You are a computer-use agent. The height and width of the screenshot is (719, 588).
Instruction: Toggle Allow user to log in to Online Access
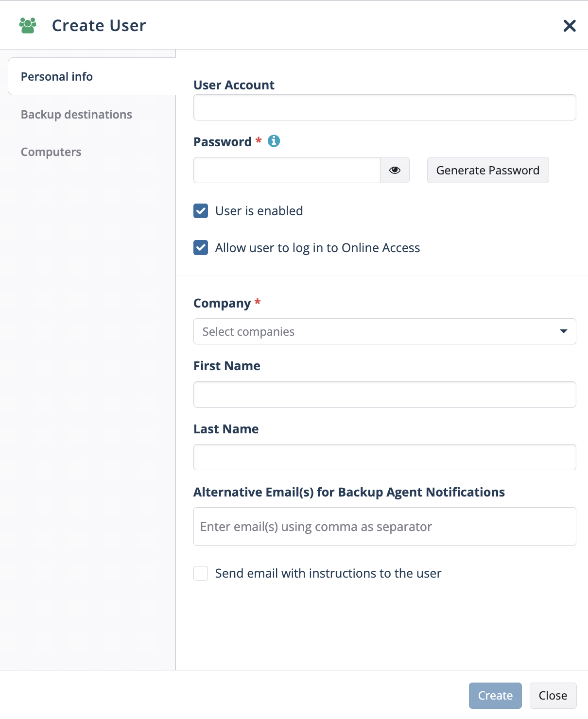(x=201, y=248)
